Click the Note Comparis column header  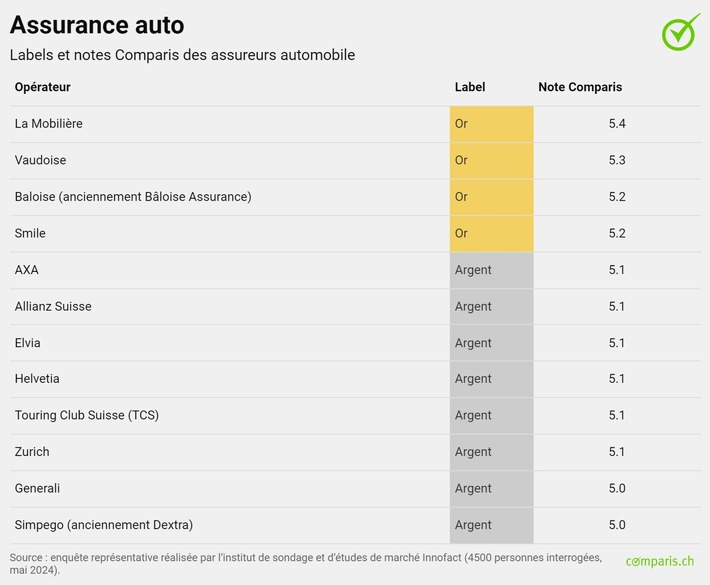click(580, 87)
